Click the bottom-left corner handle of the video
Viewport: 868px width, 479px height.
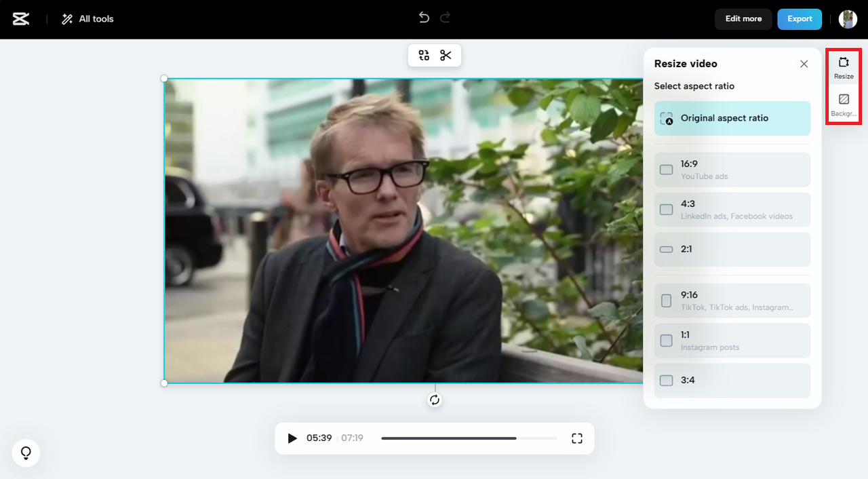pyautogui.click(x=164, y=383)
